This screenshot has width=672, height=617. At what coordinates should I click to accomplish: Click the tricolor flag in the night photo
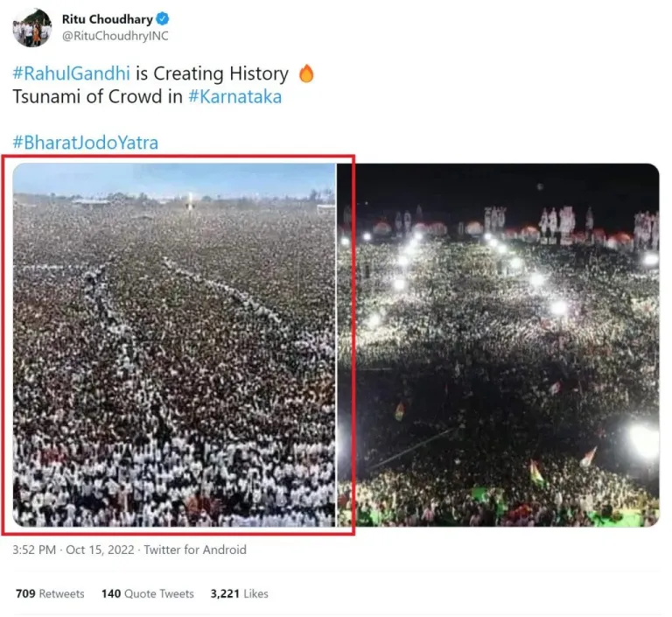point(535,473)
